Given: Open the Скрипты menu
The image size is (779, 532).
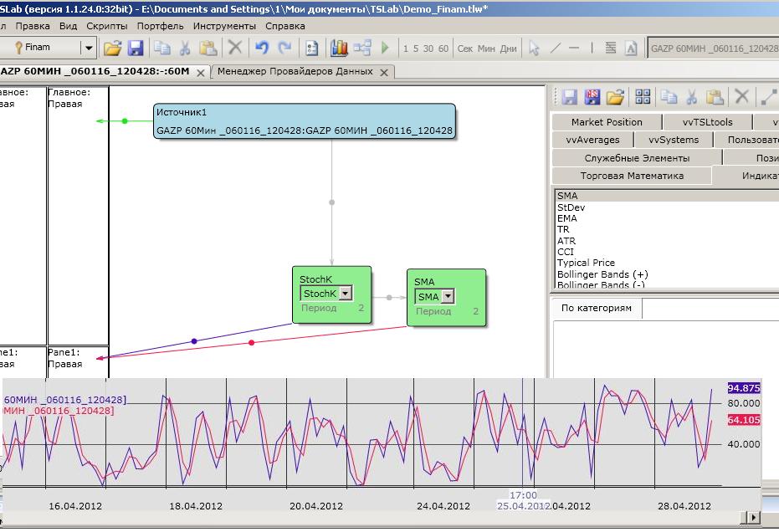Looking at the screenshot, I should [x=106, y=26].
